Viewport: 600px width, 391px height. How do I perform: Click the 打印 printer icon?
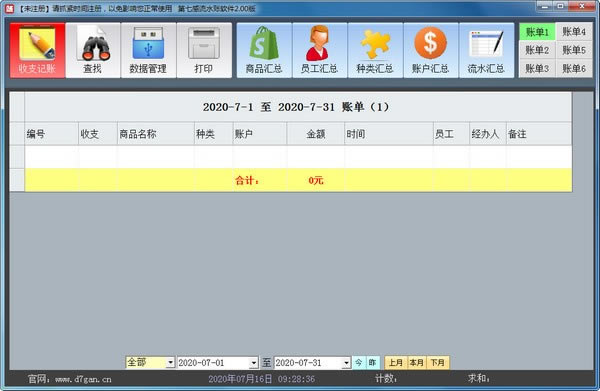coord(204,43)
